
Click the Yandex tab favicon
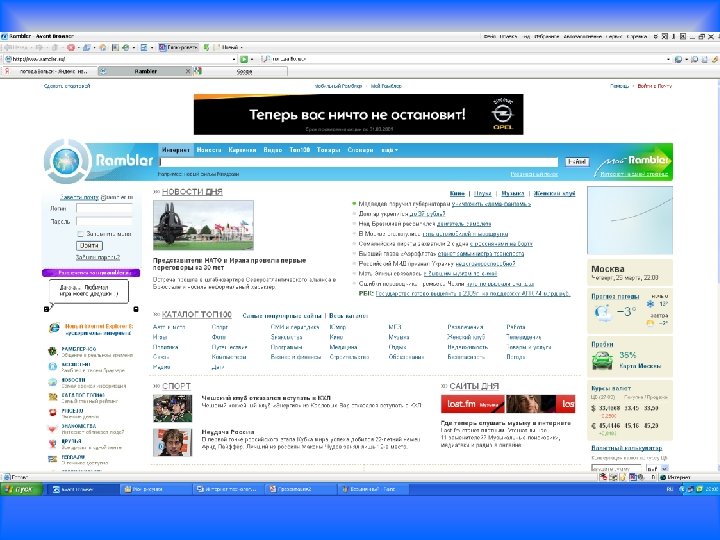pyautogui.click(x=7, y=71)
